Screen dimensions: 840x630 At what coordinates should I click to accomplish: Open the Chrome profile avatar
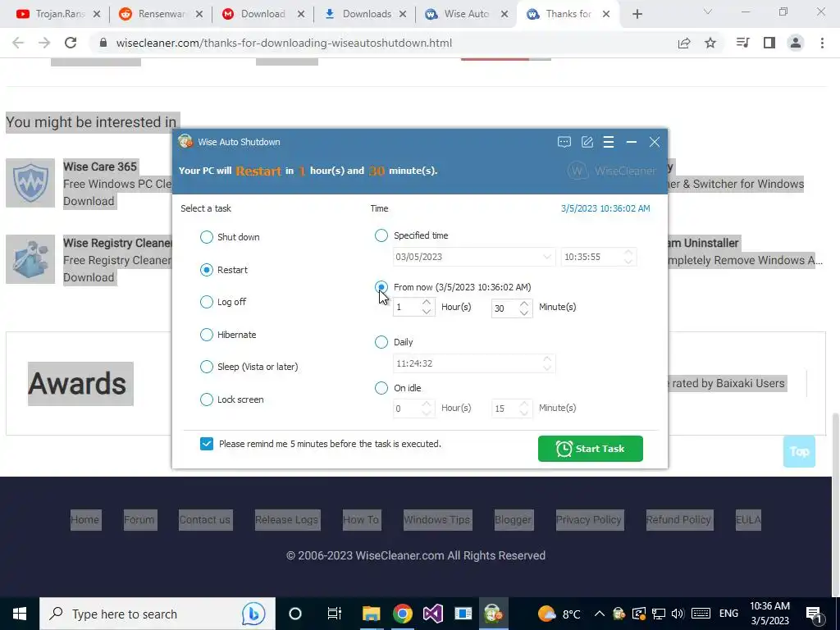[796, 43]
